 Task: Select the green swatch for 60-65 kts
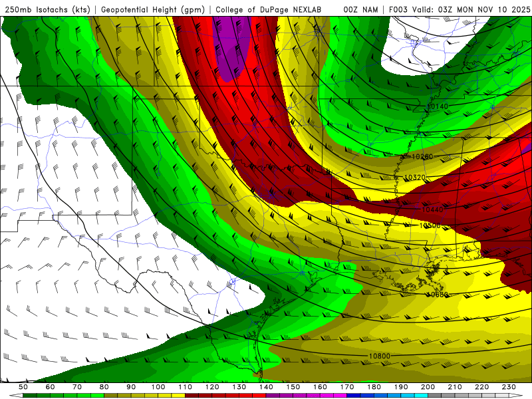(x=57, y=396)
